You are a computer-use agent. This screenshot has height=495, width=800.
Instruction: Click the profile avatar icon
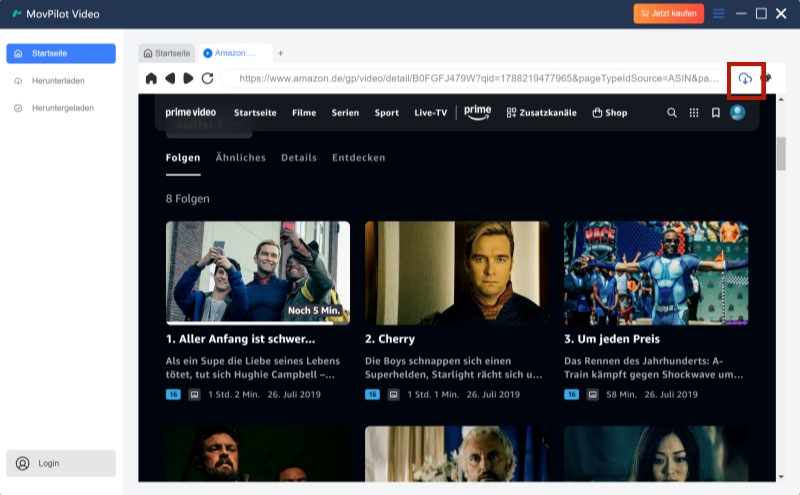coord(737,113)
